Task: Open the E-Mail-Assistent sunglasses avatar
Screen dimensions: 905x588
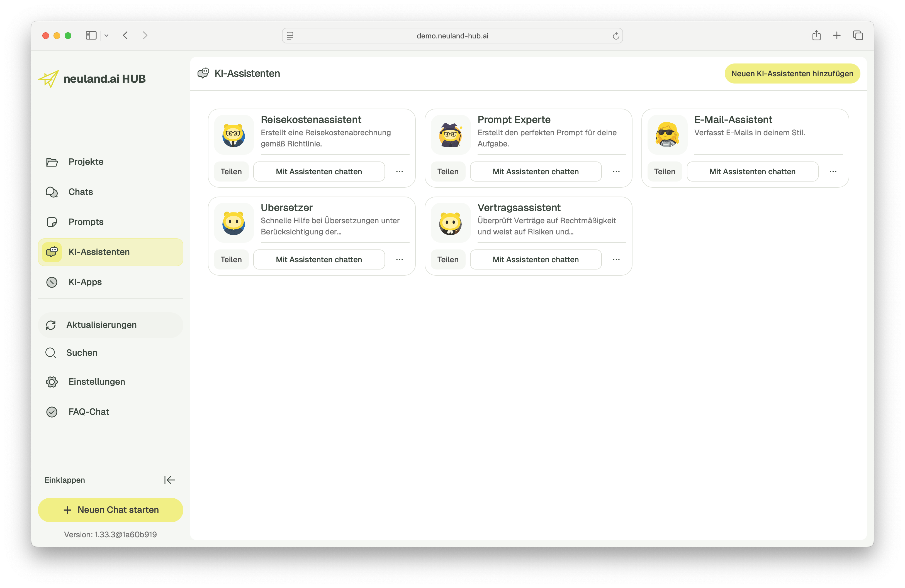Action: coord(667,134)
